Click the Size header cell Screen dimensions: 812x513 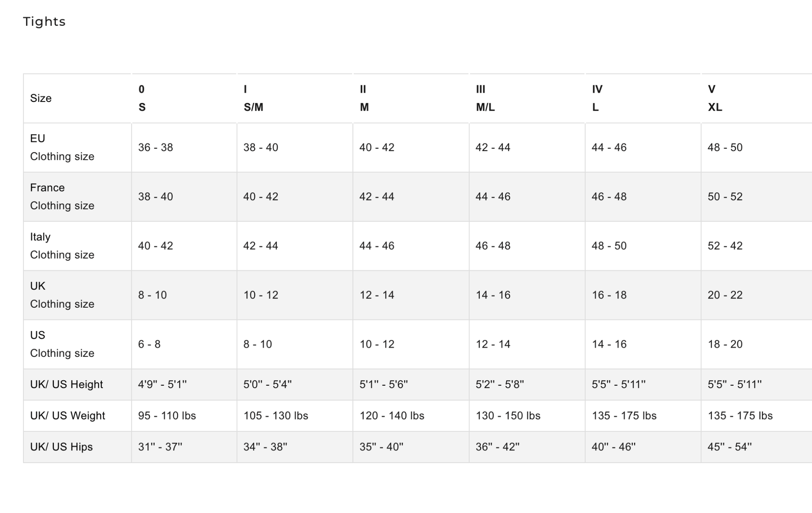point(41,98)
